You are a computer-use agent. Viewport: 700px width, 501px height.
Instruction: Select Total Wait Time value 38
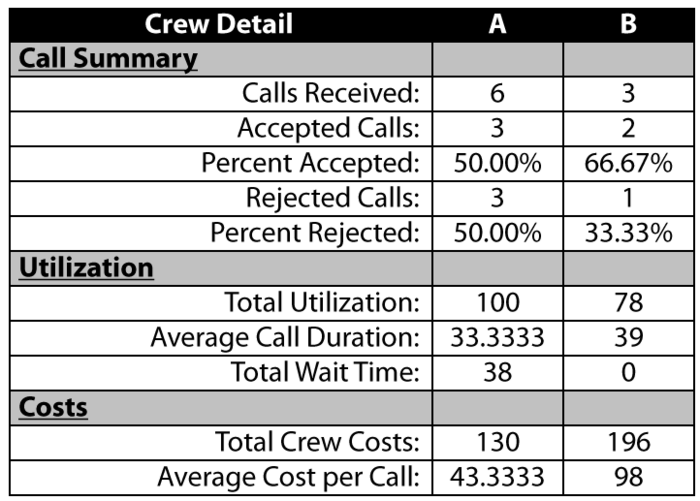[498, 372]
